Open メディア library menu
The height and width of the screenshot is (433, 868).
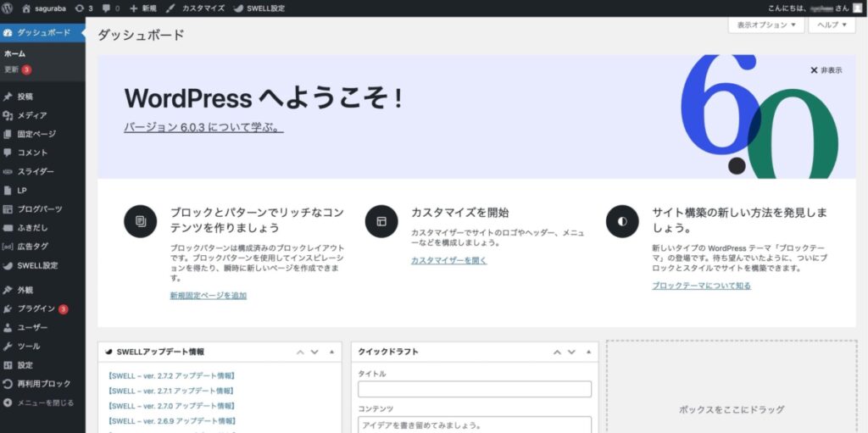tap(42, 115)
